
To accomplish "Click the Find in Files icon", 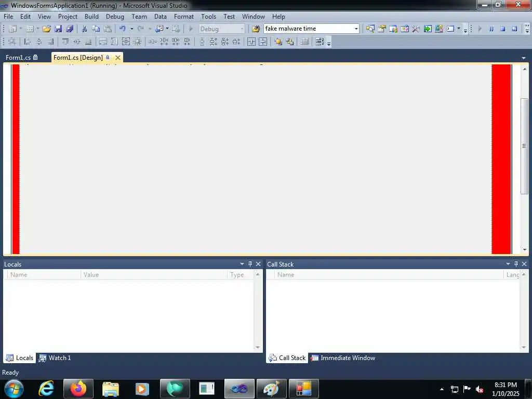I will [x=256, y=29].
